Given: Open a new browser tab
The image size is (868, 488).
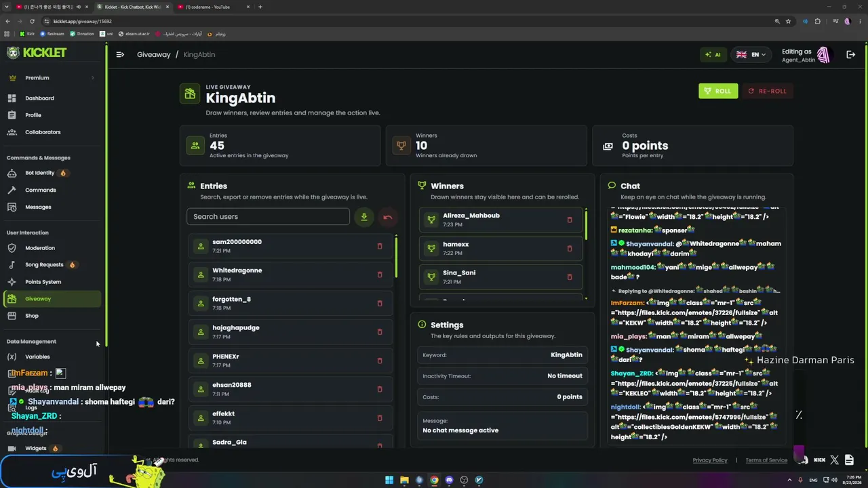Looking at the screenshot, I should click(260, 7).
